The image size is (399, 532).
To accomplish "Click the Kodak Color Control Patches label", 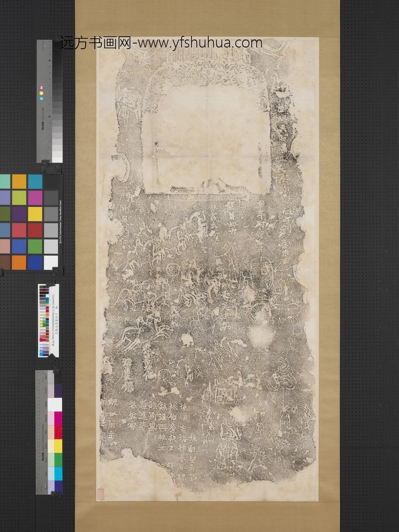I will 42,443.
